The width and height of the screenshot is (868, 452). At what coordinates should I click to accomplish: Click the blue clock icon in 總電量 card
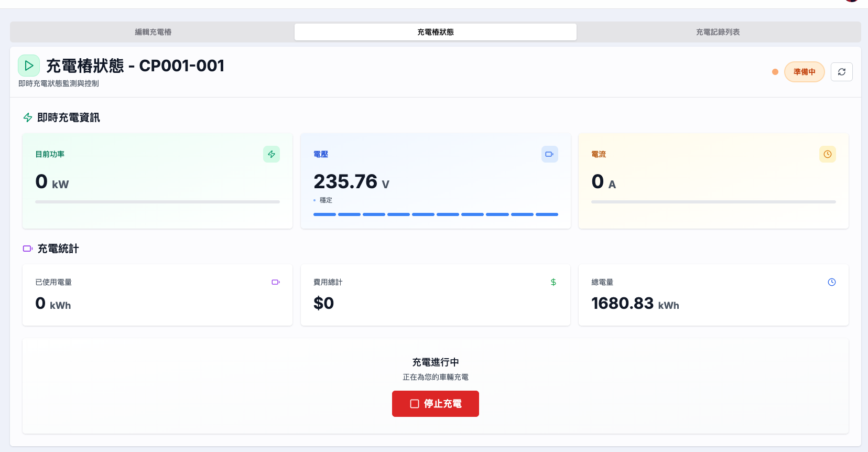[x=831, y=282]
